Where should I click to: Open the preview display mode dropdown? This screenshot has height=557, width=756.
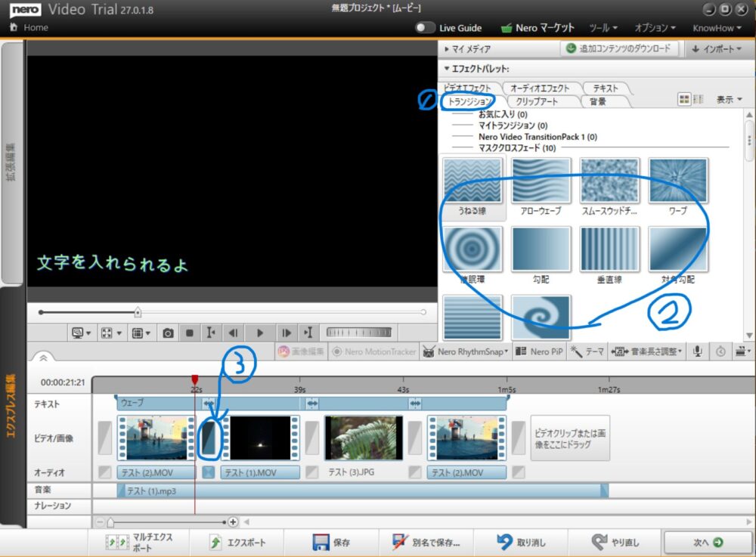coord(81,333)
